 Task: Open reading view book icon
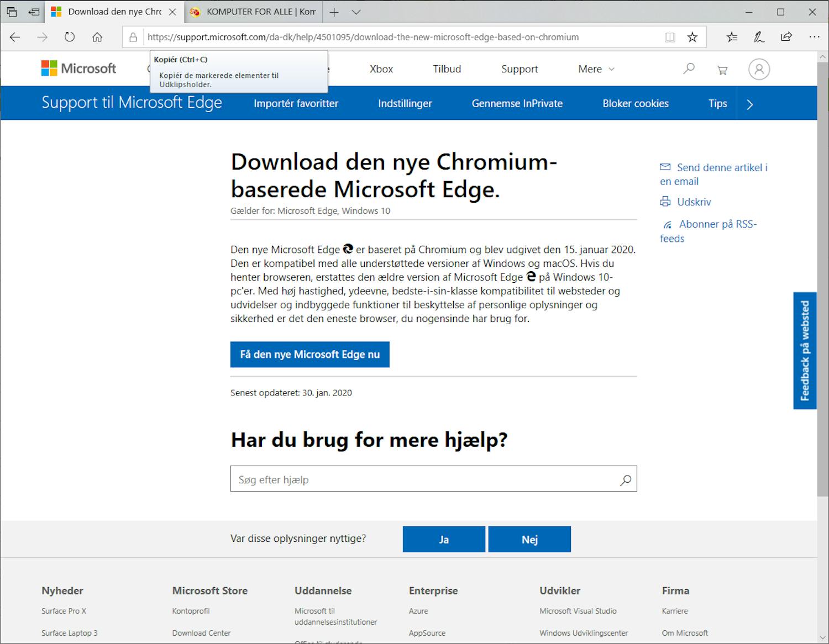click(670, 37)
